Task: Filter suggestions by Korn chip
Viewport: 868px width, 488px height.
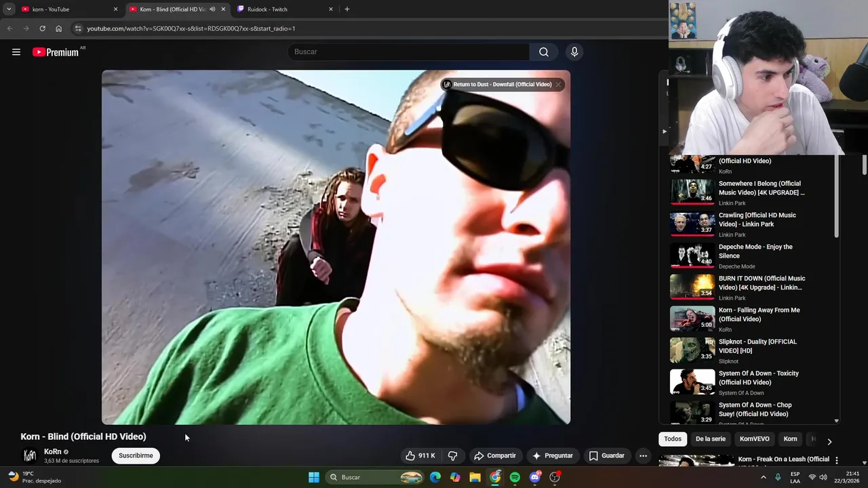Action: (x=790, y=439)
